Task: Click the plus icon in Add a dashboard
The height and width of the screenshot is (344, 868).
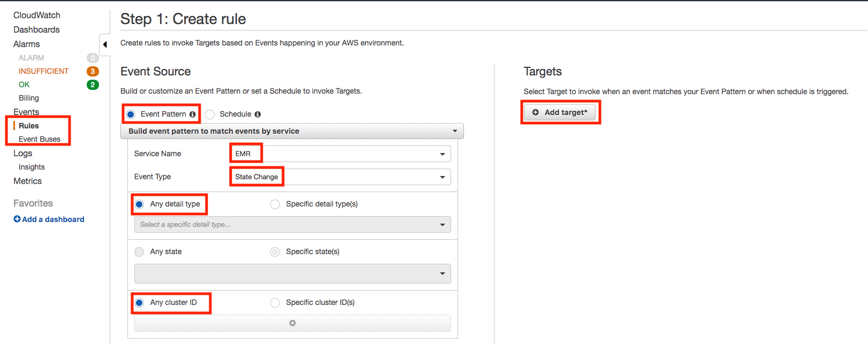Action: (x=17, y=219)
